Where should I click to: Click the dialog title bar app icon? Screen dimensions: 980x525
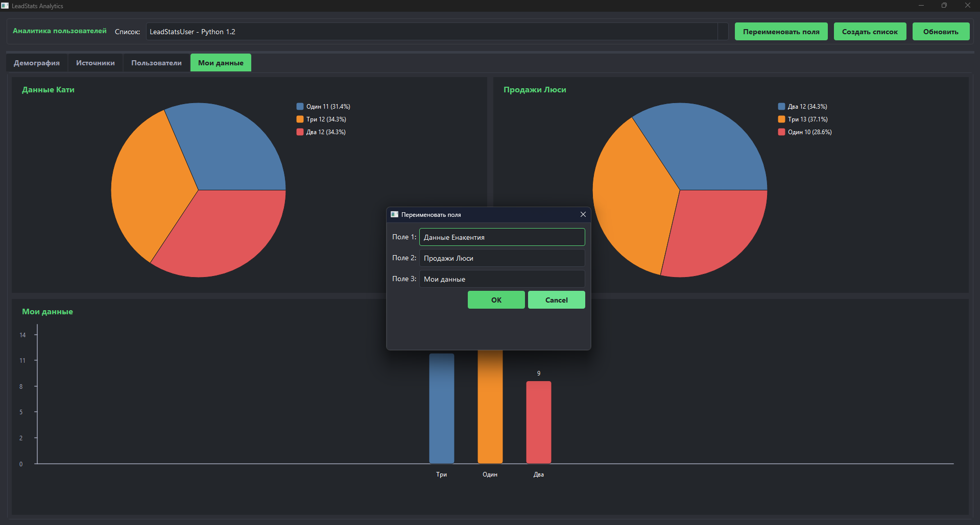coord(394,214)
